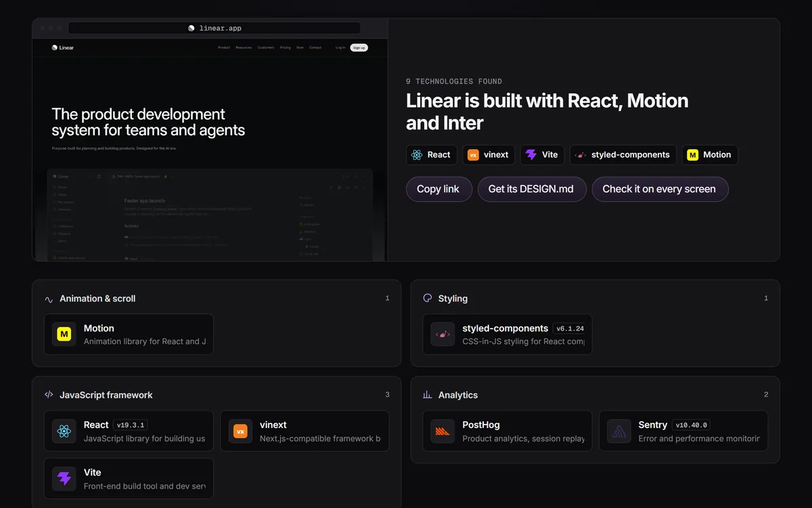Click the vinext card's orange icon
The image size is (812, 508).
tap(240, 431)
